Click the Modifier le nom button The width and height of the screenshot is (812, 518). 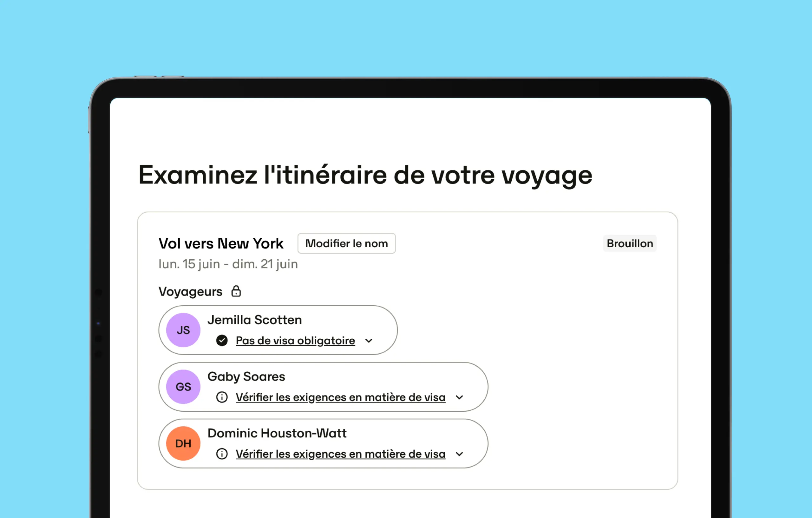(347, 243)
